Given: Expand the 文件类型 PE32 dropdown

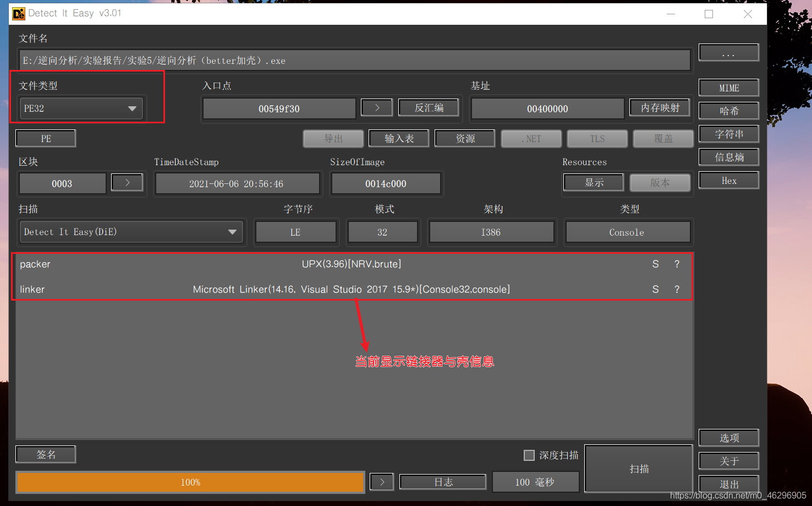Looking at the screenshot, I should click(81, 108).
